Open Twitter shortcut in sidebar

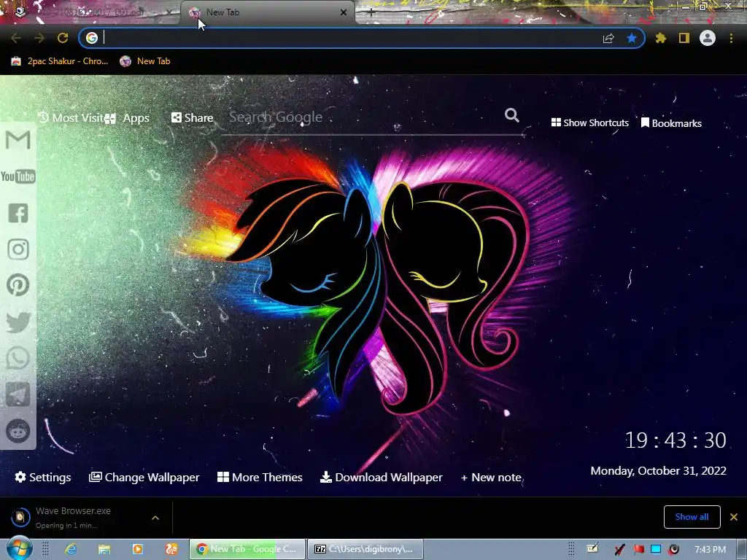pyautogui.click(x=18, y=322)
